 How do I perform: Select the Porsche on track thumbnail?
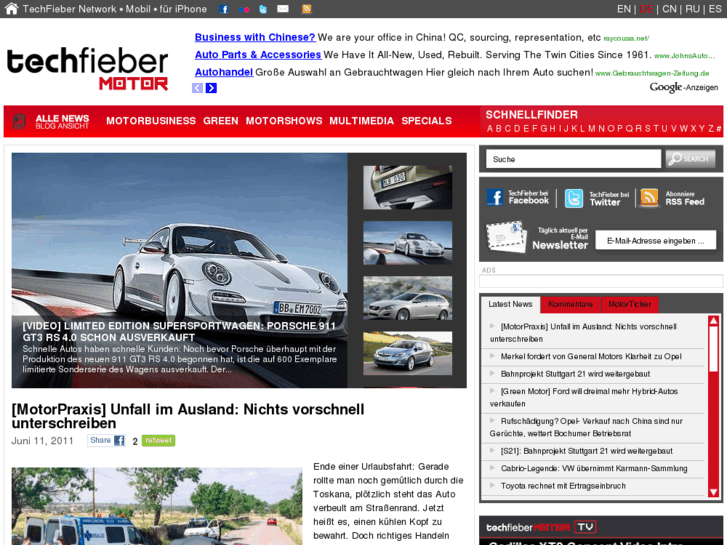coord(408,243)
